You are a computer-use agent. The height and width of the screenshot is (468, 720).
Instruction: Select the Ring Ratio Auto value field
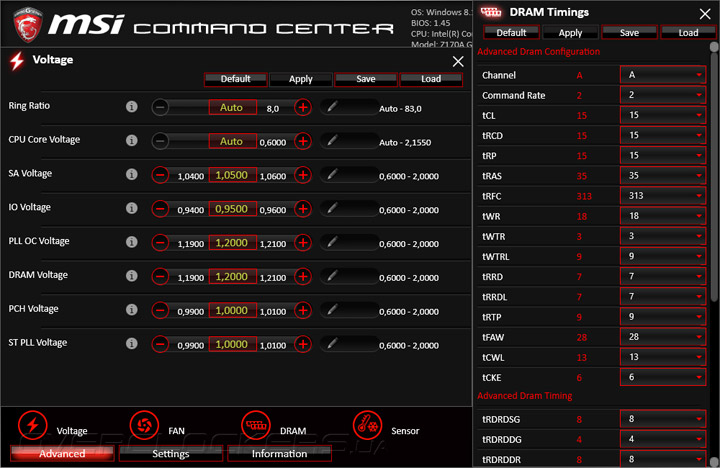[x=232, y=107]
